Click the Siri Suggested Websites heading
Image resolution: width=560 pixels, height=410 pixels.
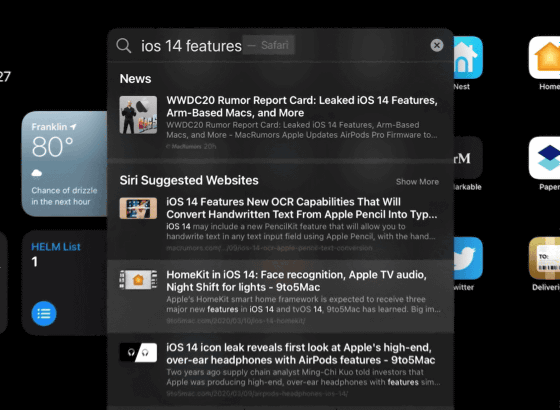pos(189,180)
